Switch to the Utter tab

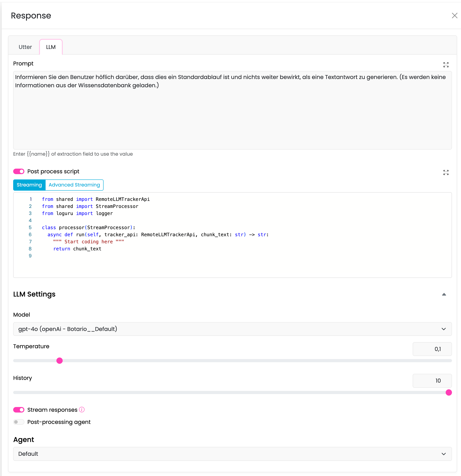click(25, 47)
